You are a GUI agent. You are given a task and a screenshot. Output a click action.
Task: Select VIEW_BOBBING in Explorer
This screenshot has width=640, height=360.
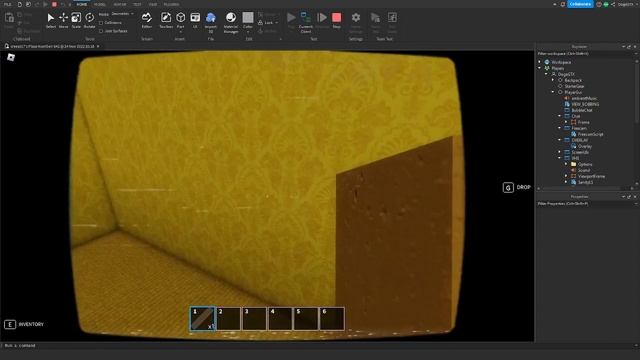(585, 104)
